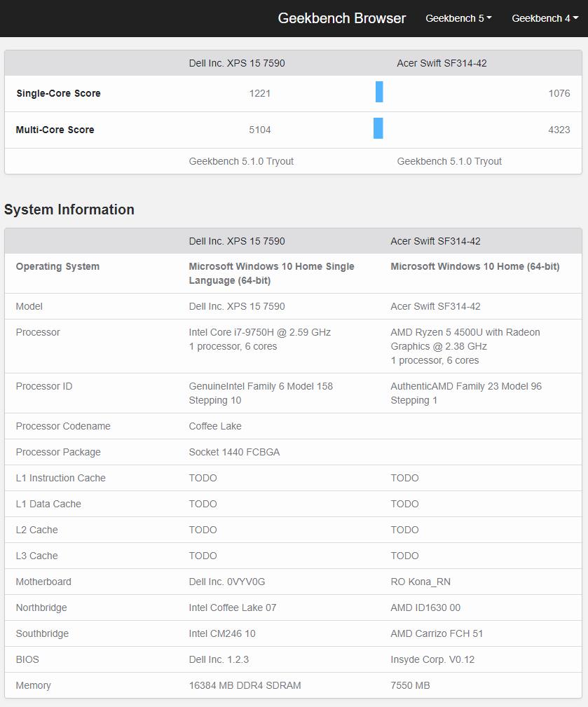The width and height of the screenshot is (588, 707).
Task: Click the Dell Inc. 0VYV0G motherboard value
Action: click(227, 582)
